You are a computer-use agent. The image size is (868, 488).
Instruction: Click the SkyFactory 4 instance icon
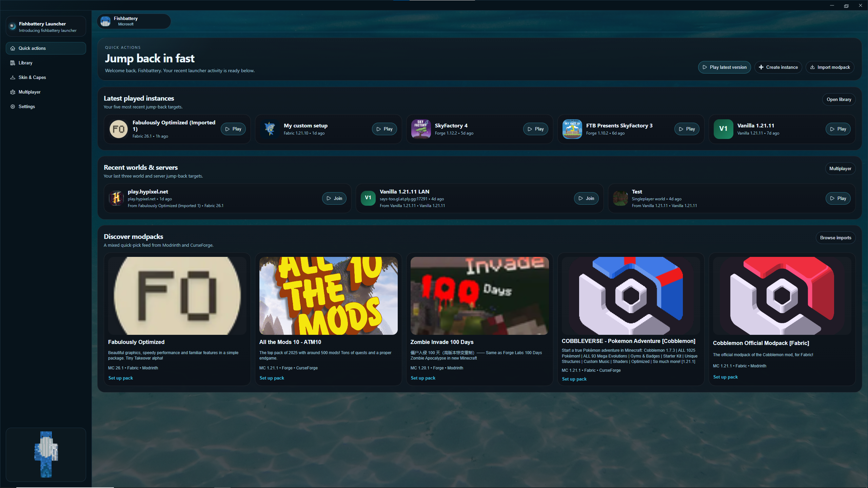pyautogui.click(x=421, y=129)
